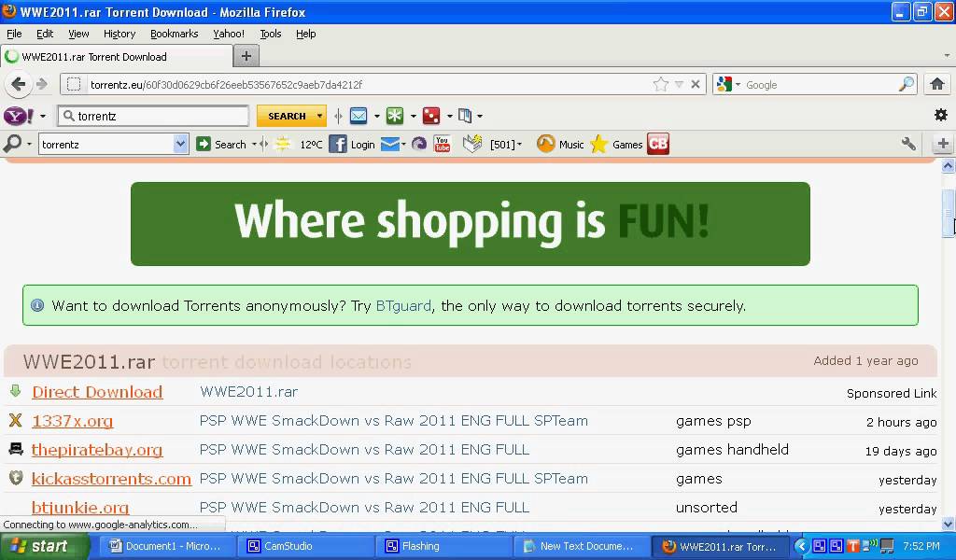This screenshot has height=560, width=956.
Task: Expand the [501] mail count dropdown
Action: pyautogui.click(x=519, y=145)
